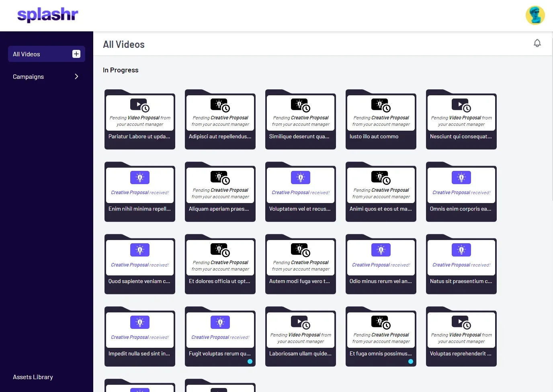The image size is (553, 392).
Task: Click the plus icon beside All Videos
Action: coord(76,54)
